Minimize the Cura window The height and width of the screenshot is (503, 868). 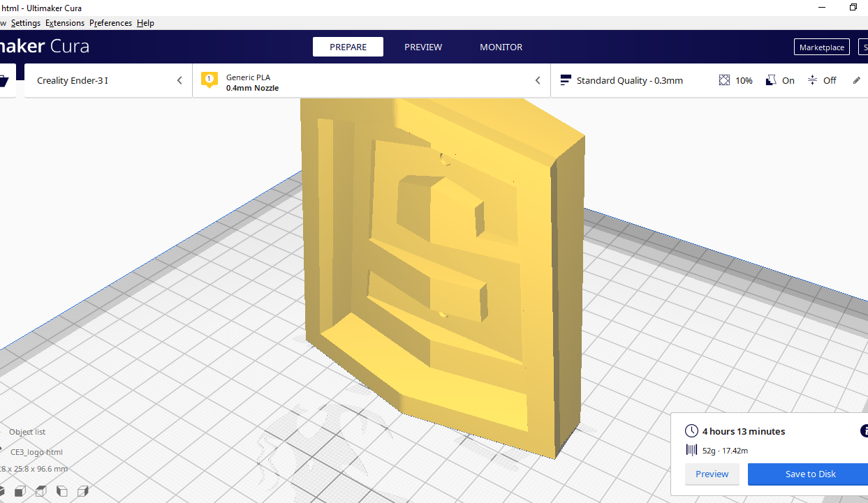click(x=821, y=7)
